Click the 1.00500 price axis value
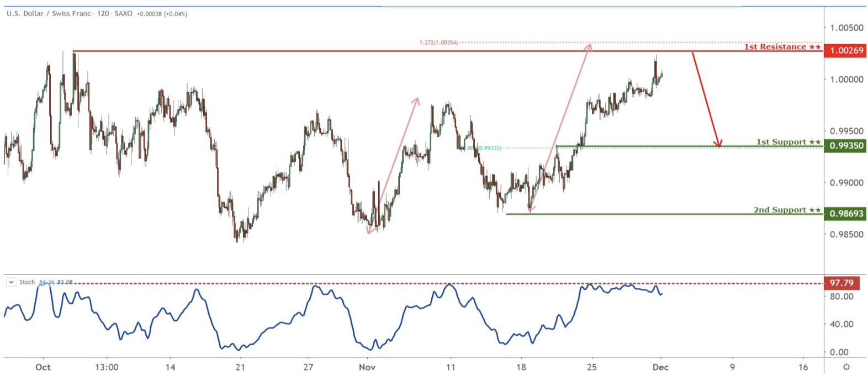The image size is (868, 380). (x=846, y=28)
